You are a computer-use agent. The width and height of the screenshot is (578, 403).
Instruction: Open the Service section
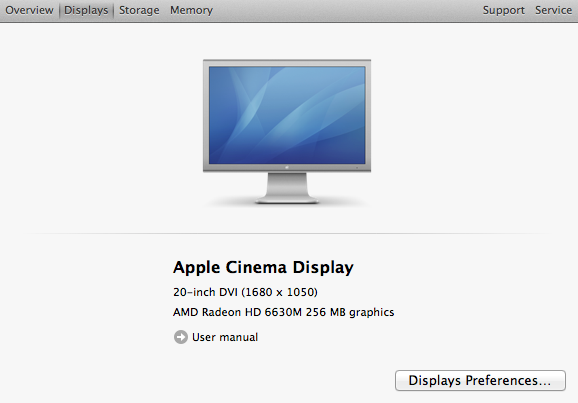tap(553, 10)
